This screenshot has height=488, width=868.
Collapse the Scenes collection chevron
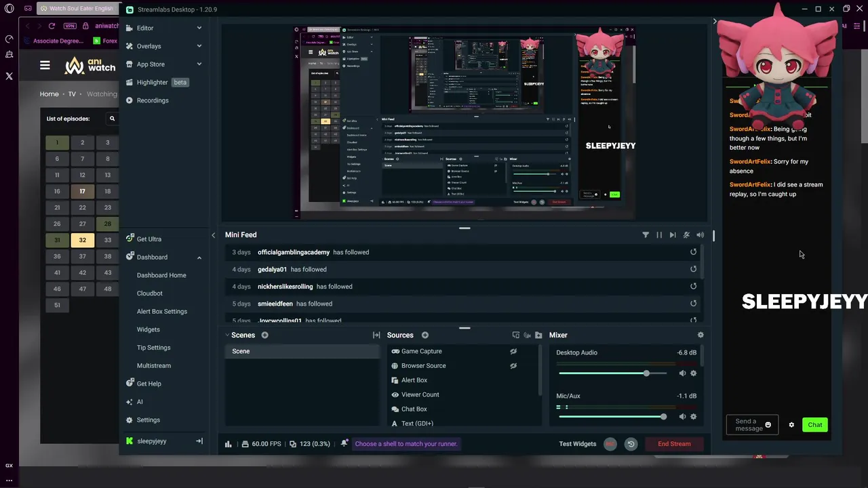click(x=228, y=335)
